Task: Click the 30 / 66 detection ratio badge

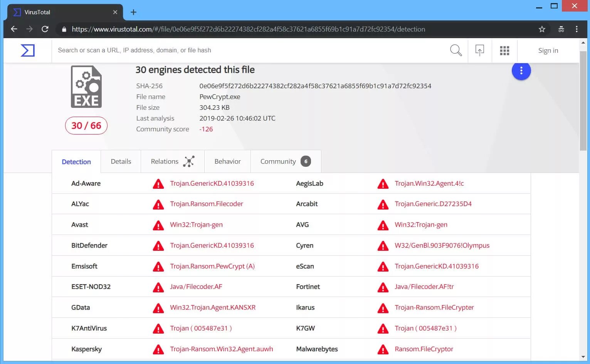Action: 86,126
